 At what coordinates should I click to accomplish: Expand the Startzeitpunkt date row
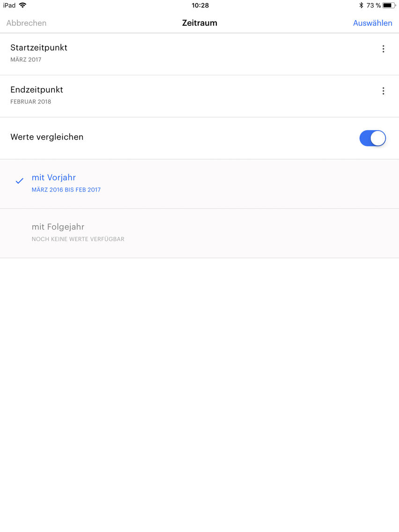pyautogui.click(x=199, y=54)
